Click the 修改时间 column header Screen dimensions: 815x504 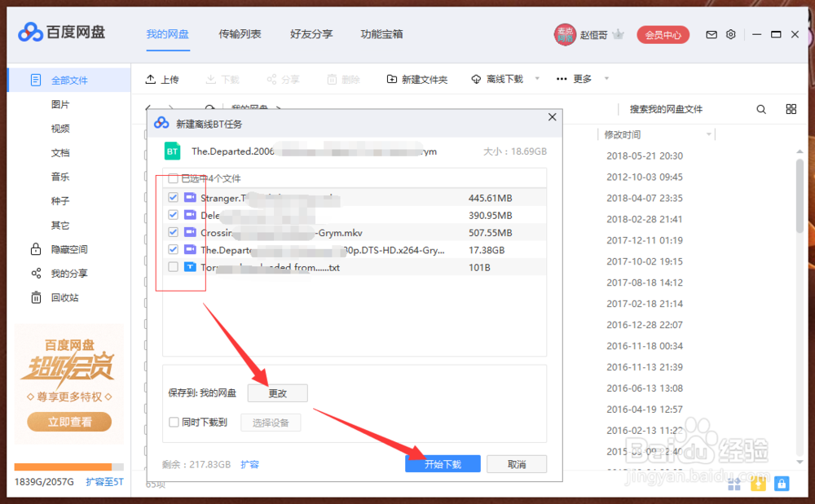tap(623, 135)
